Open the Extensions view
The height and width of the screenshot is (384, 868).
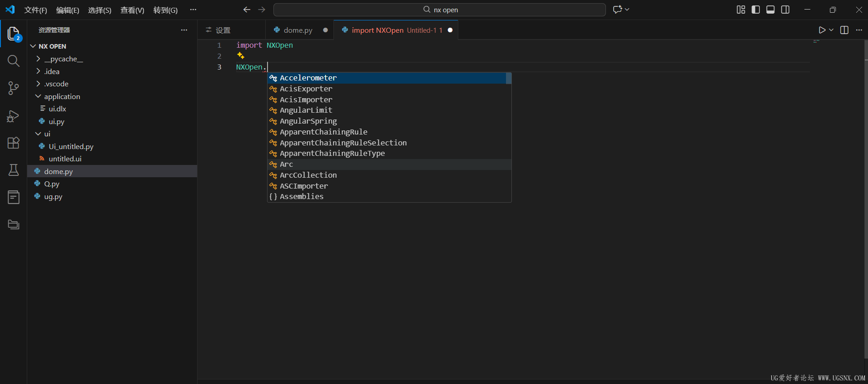[x=14, y=143]
